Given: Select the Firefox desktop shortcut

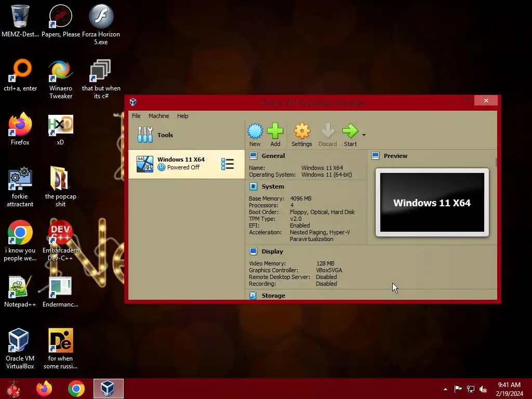Looking at the screenshot, I should [20, 129].
